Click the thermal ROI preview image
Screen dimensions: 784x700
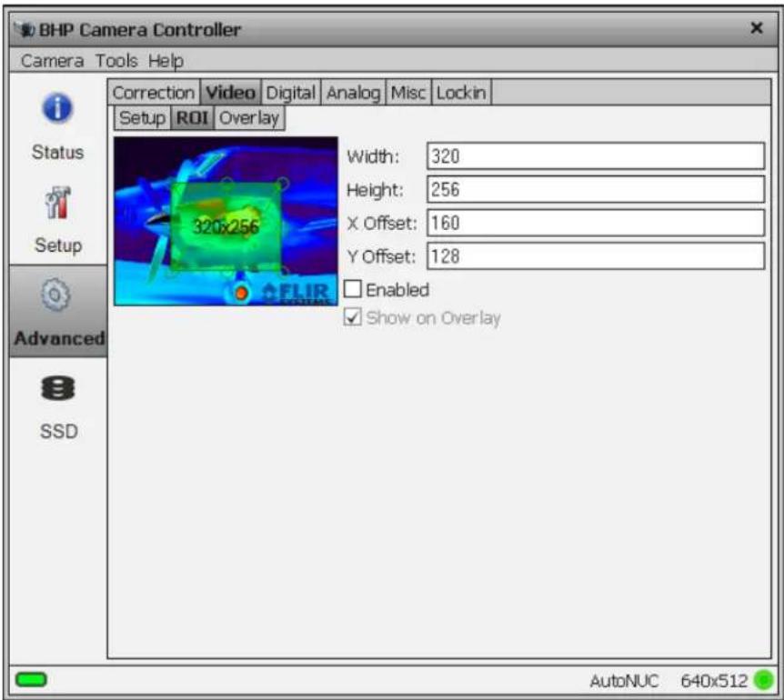[226, 221]
